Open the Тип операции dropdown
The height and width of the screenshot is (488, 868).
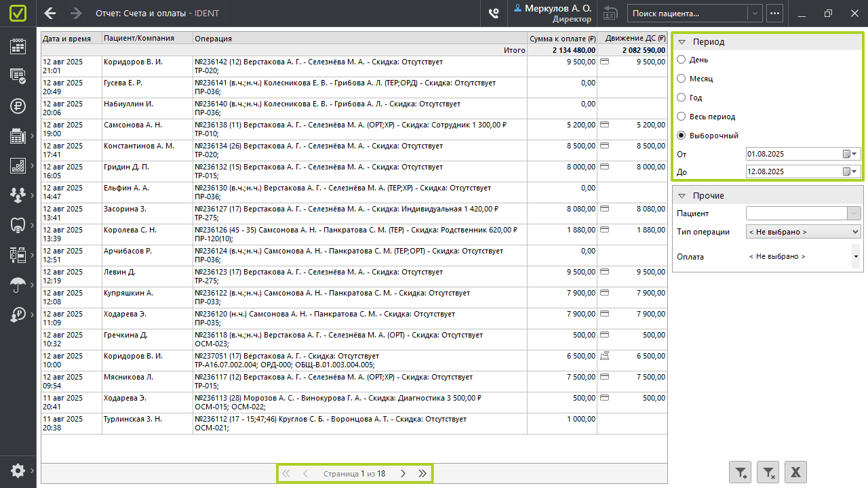tap(803, 232)
